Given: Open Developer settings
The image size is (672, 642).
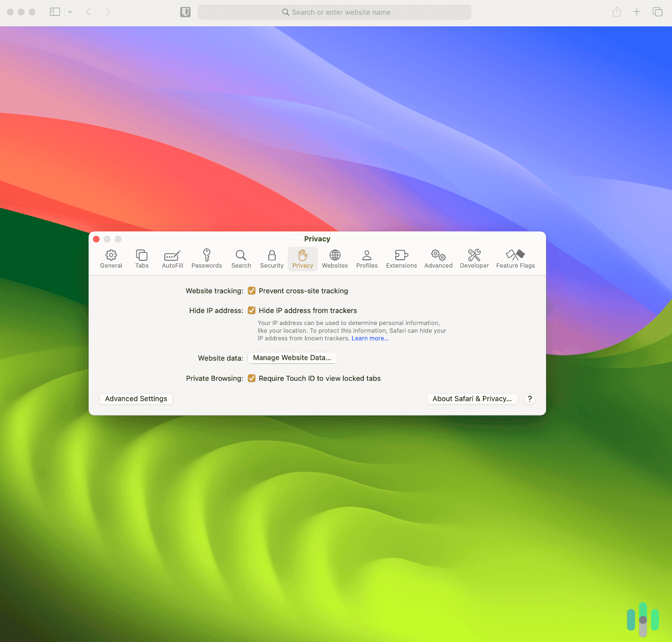Looking at the screenshot, I should [474, 258].
